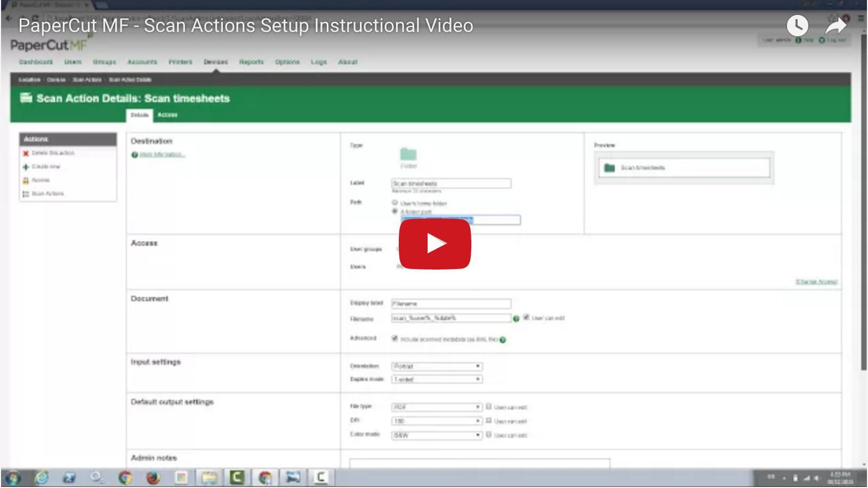This screenshot has width=868, height=488.
Task: Open the Scan Actions link in Actions panel
Action: [x=47, y=194]
